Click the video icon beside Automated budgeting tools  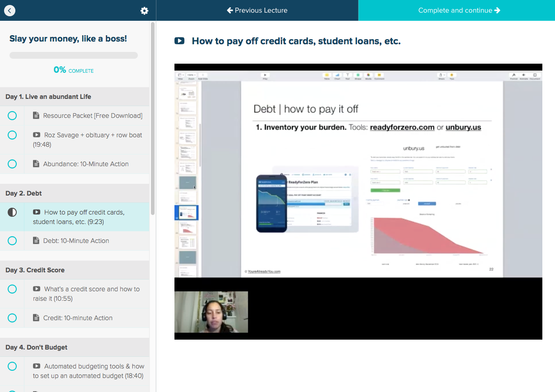[37, 366]
